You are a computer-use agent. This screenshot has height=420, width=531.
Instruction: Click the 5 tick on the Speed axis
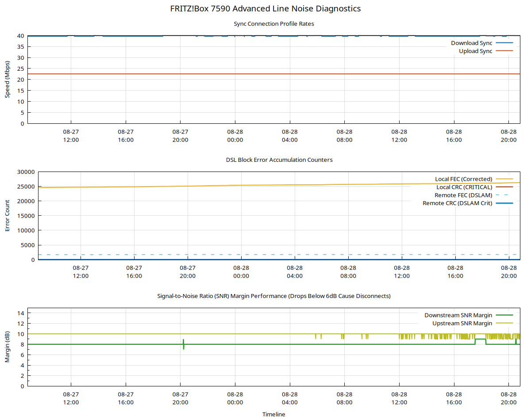tap(22, 113)
